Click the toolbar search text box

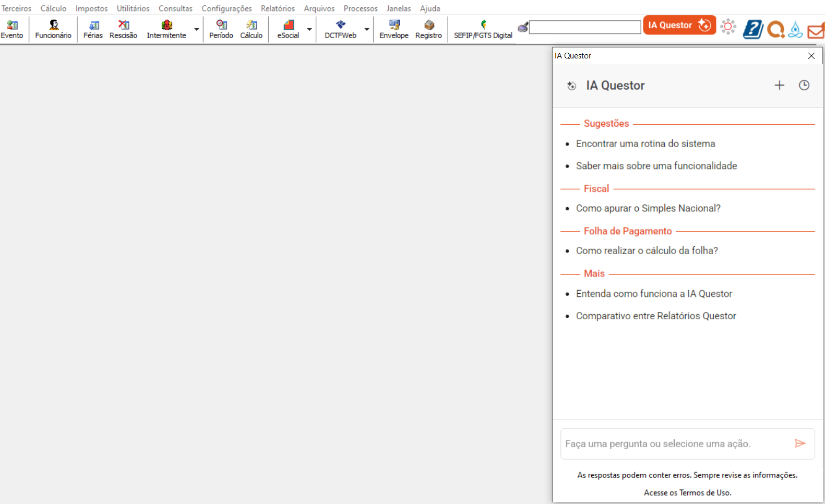point(584,27)
